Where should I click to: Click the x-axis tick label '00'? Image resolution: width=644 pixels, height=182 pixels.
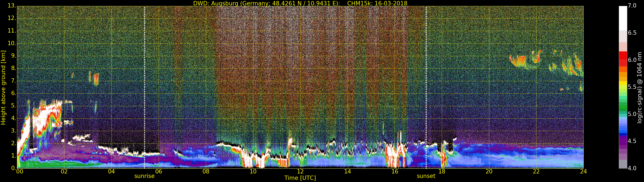20,172
